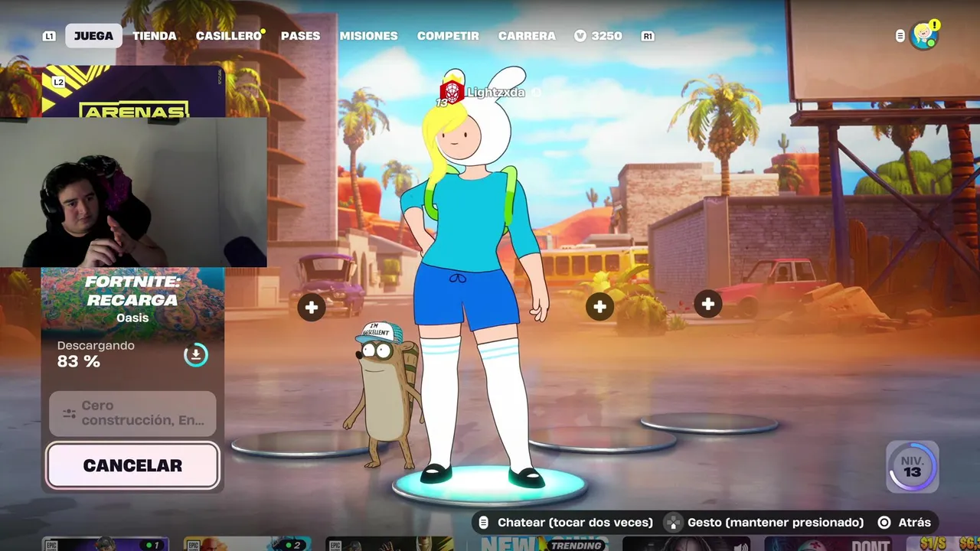Click the touchpad icon beside Chatear
The width and height of the screenshot is (980, 551).
point(483,523)
